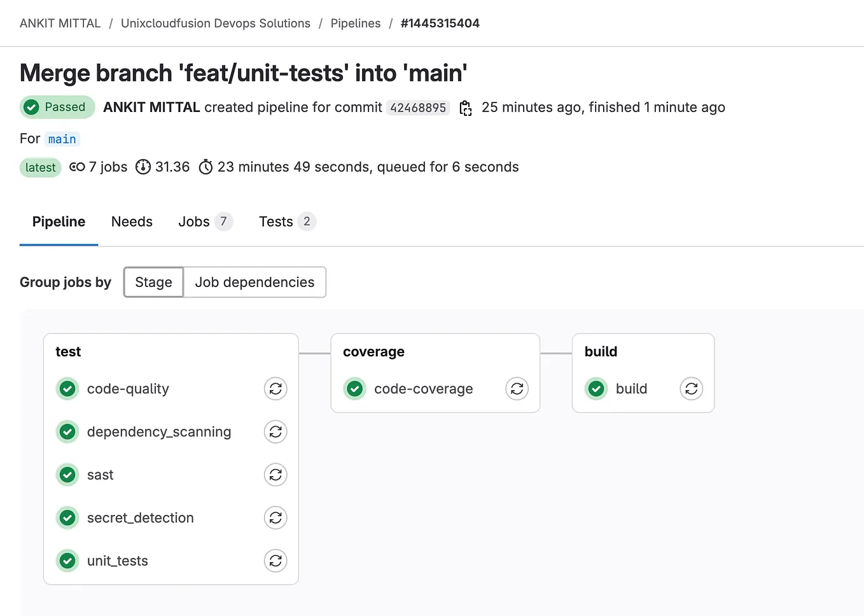Switch to the Needs tab
864x616 pixels.
[x=132, y=221]
